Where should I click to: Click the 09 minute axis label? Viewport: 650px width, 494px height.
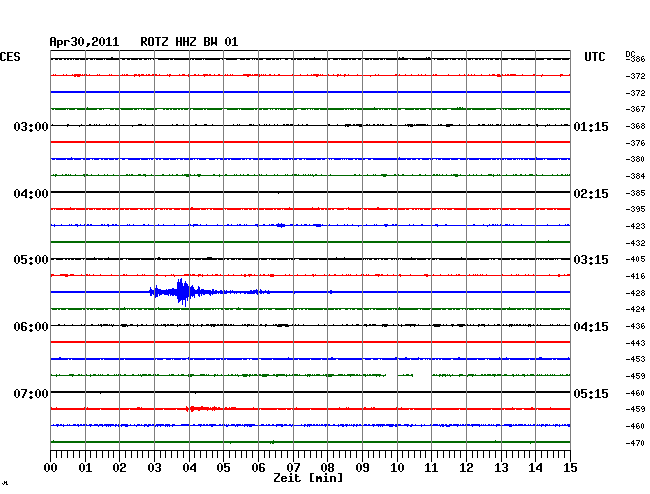pos(362,468)
